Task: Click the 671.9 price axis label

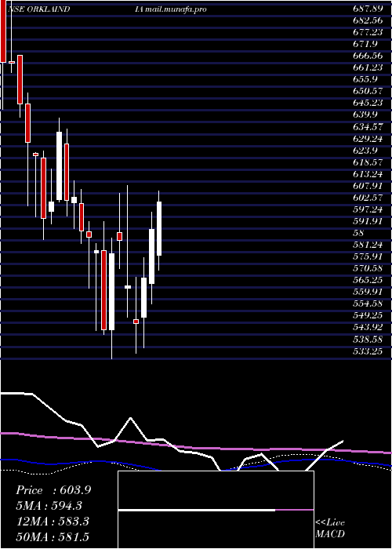Action: [365, 44]
